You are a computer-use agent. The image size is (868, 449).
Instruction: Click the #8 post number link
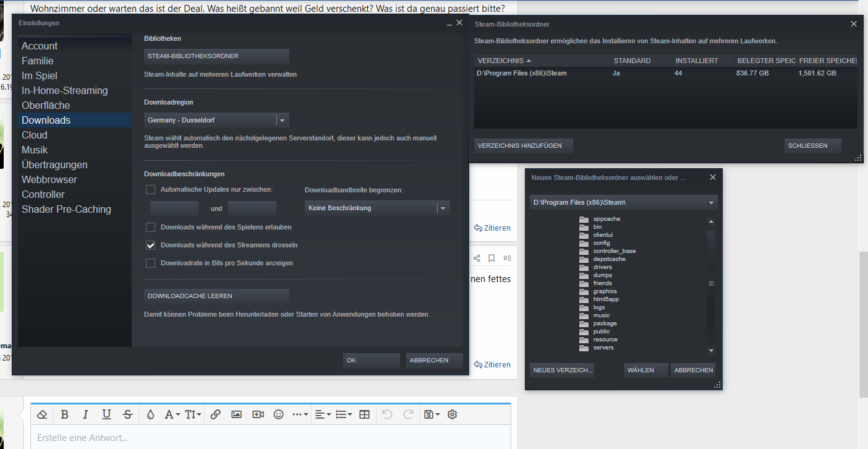click(x=507, y=258)
